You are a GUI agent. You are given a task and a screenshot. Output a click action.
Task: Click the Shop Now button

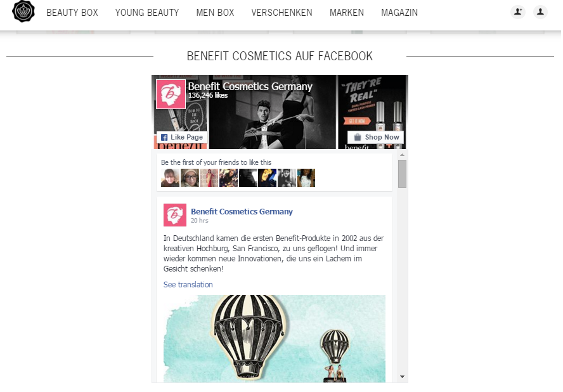[376, 137]
